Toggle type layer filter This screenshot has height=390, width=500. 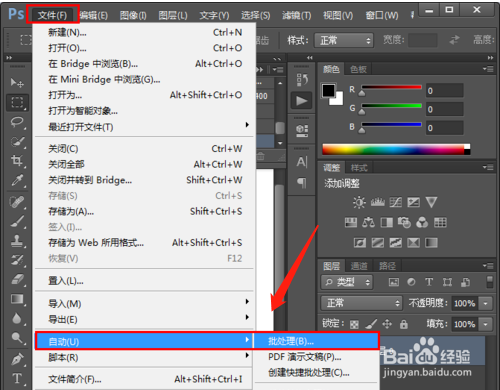[x=429, y=282]
